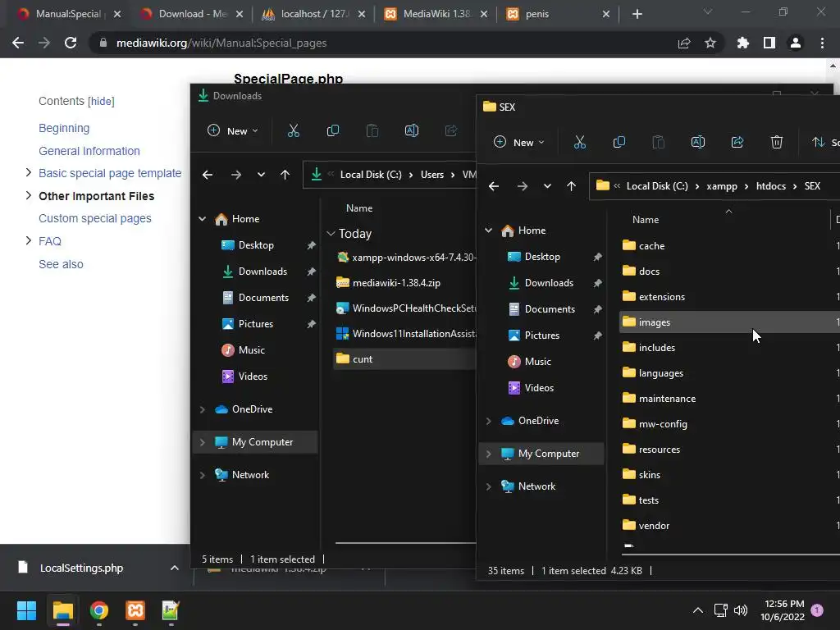Open Chrome extensions puzzle icon
This screenshot has height=630, width=840.
742,43
